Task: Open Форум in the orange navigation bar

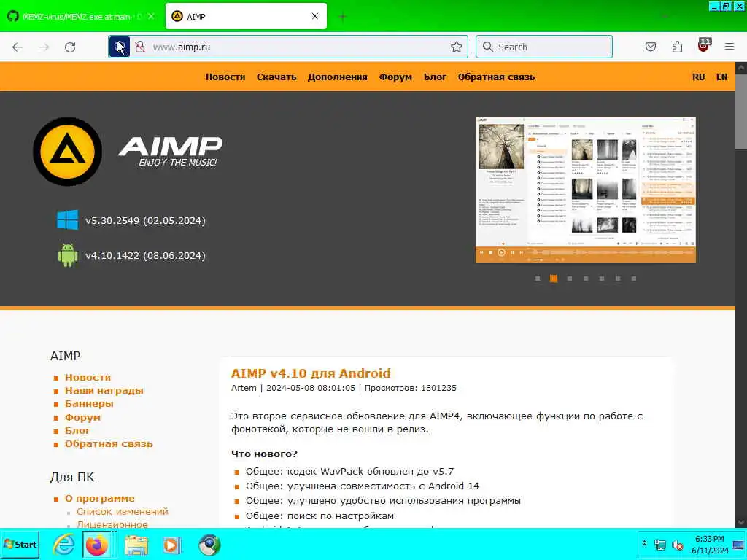Action: (395, 77)
